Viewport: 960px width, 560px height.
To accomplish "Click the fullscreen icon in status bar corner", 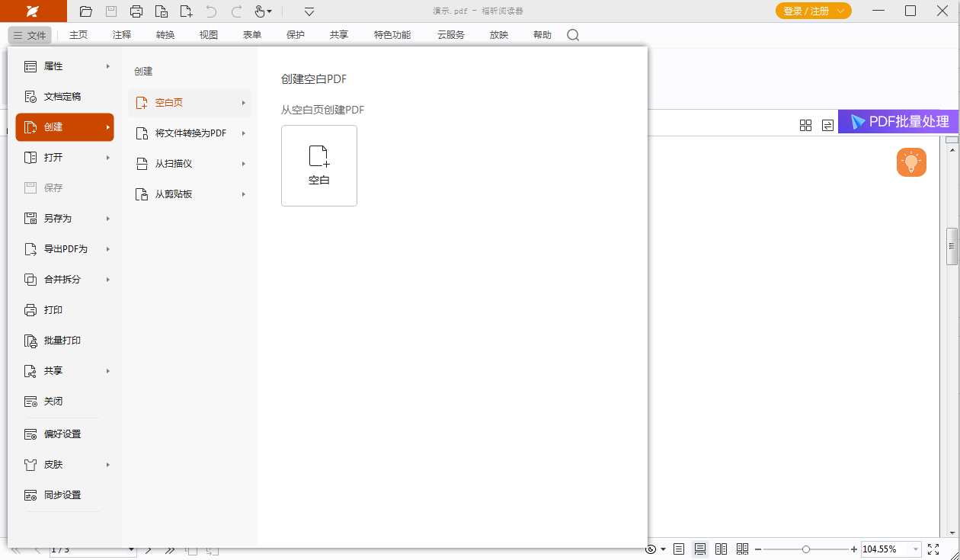I will point(933,549).
